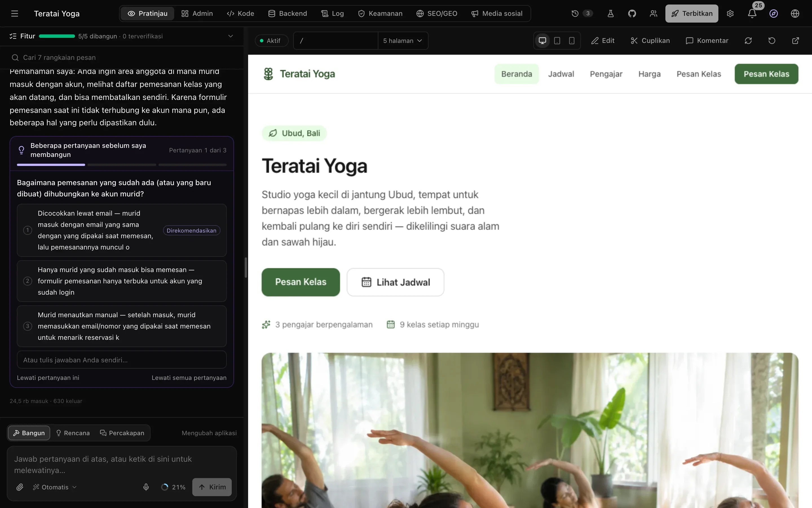Screen dimensions: 812x508
Task: Switch to the Kode tab
Action: pyautogui.click(x=240, y=14)
